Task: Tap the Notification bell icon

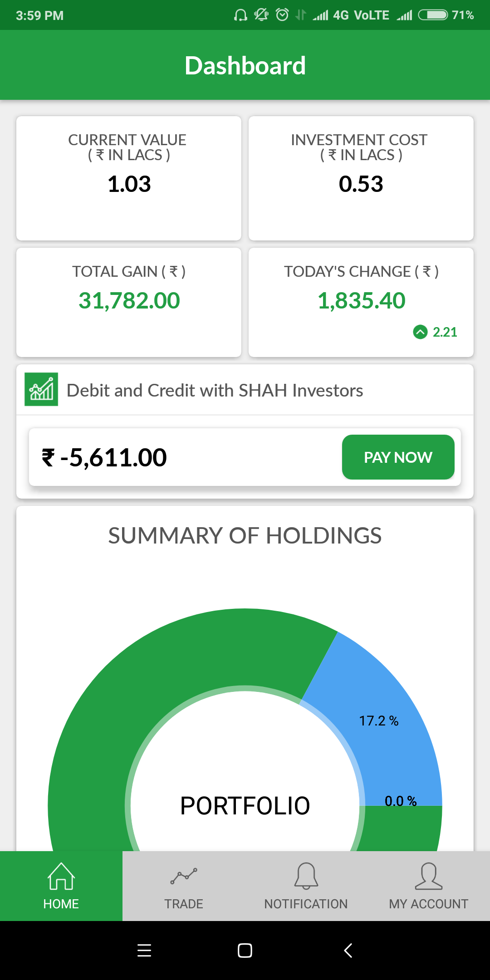Action: click(306, 875)
